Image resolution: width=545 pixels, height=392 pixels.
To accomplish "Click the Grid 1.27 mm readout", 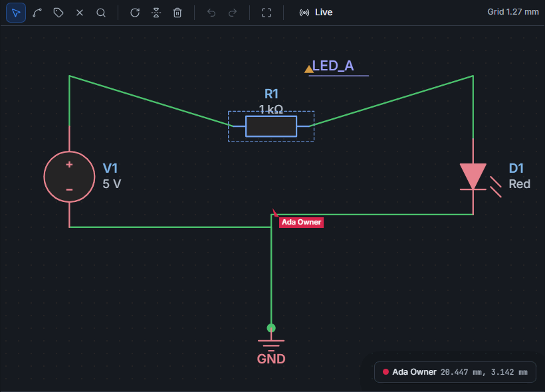I will 513,12.
